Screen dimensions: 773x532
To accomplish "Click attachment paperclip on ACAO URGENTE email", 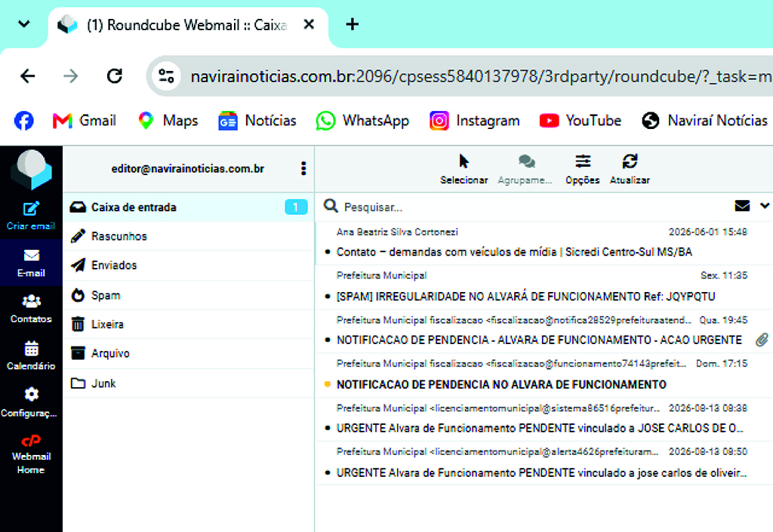I will [x=762, y=340].
